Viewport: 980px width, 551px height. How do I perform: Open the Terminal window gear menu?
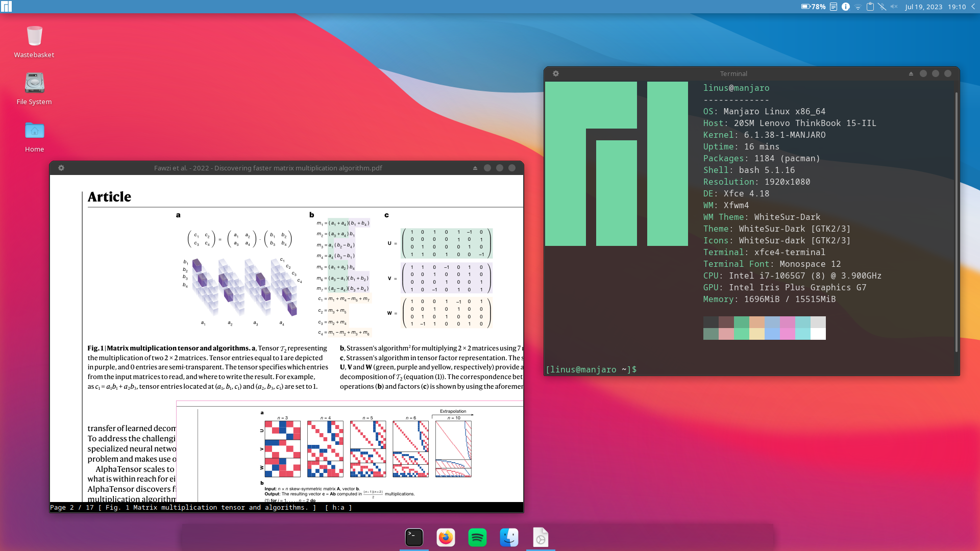pos(556,73)
